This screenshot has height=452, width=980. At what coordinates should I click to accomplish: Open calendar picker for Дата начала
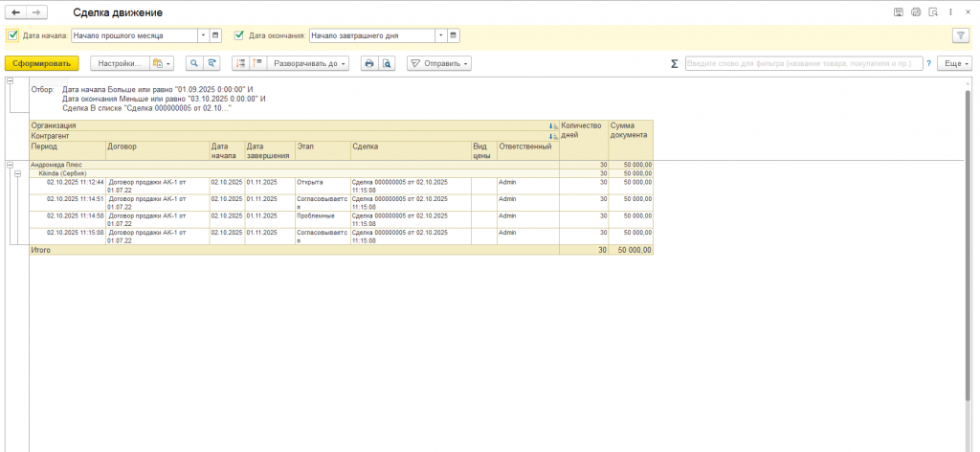tap(215, 35)
